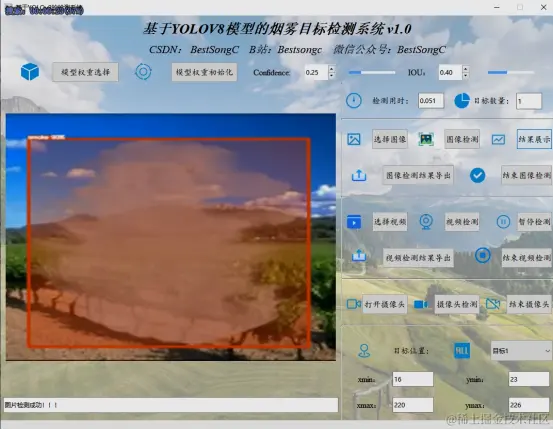This screenshot has height=430, width=554.
Task: Click the Confidence slider track
Action: coord(372,72)
